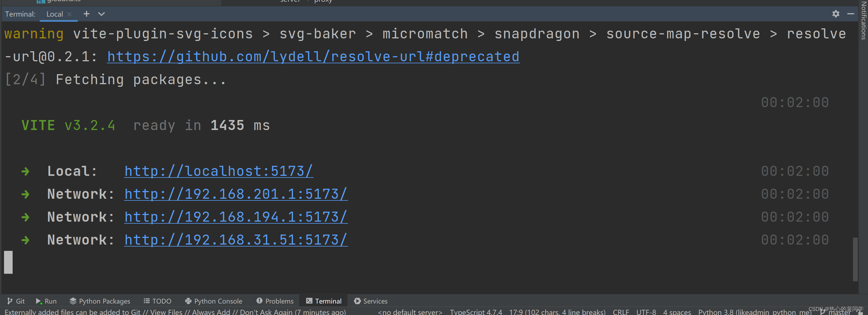Click the terminal cursor block
The width and height of the screenshot is (868, 315).
(x=8, y=262)
